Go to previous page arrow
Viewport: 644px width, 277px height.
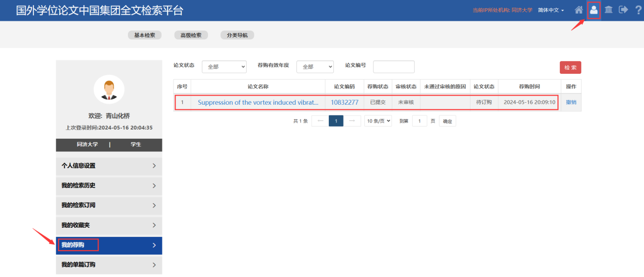coord(320,121)
